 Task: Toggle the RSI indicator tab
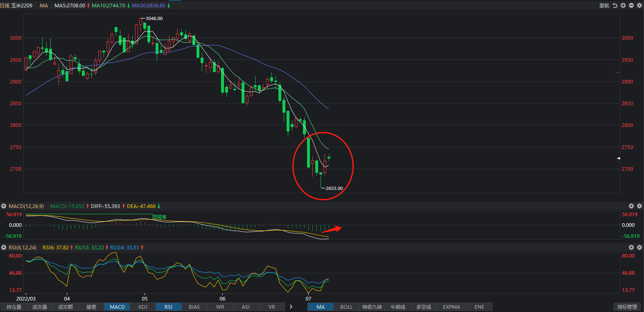point(169,307)
